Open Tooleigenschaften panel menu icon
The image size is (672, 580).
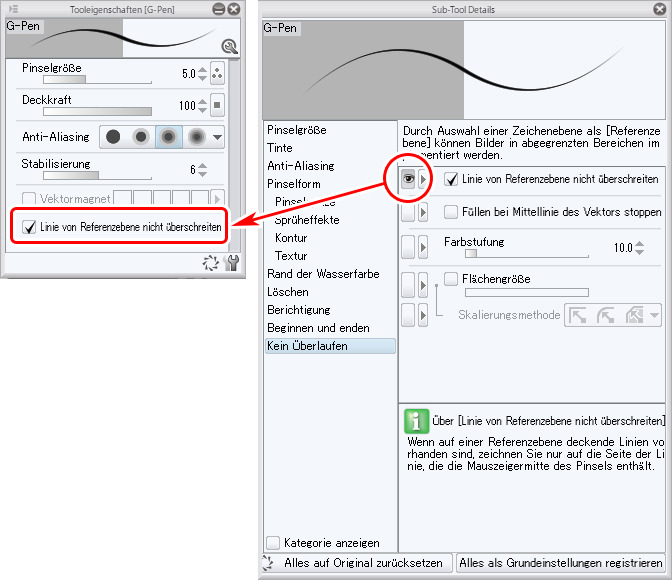point(13,9)
